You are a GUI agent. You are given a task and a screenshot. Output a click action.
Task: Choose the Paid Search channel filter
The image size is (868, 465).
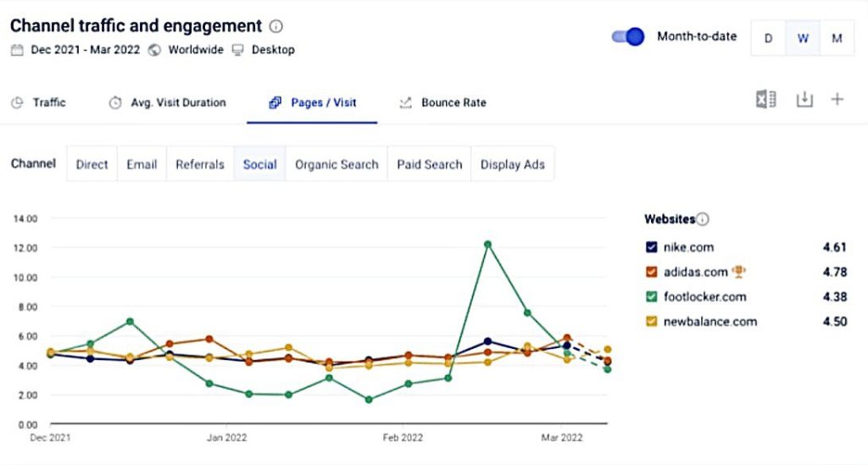click(x=430, y=164)
